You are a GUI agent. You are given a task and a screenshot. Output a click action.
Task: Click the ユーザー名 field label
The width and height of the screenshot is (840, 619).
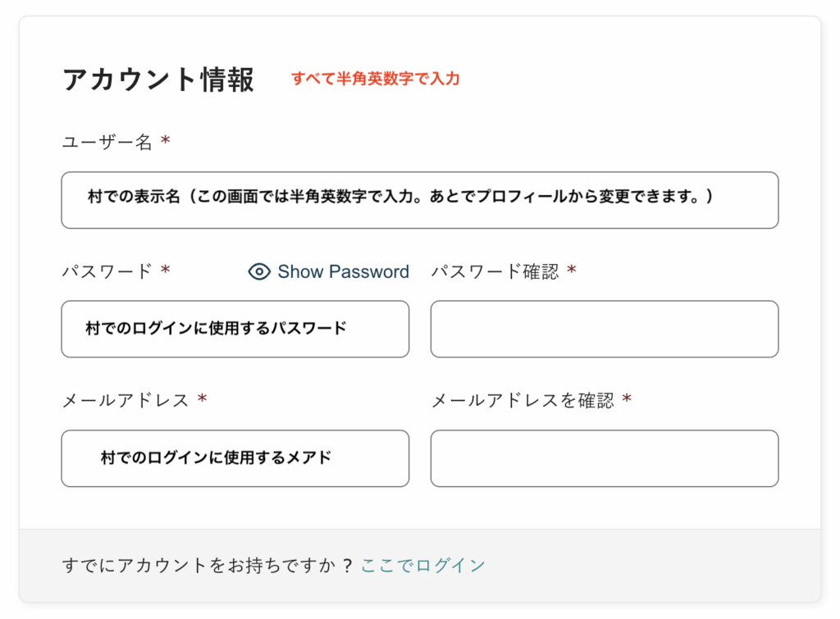(107, 142)
